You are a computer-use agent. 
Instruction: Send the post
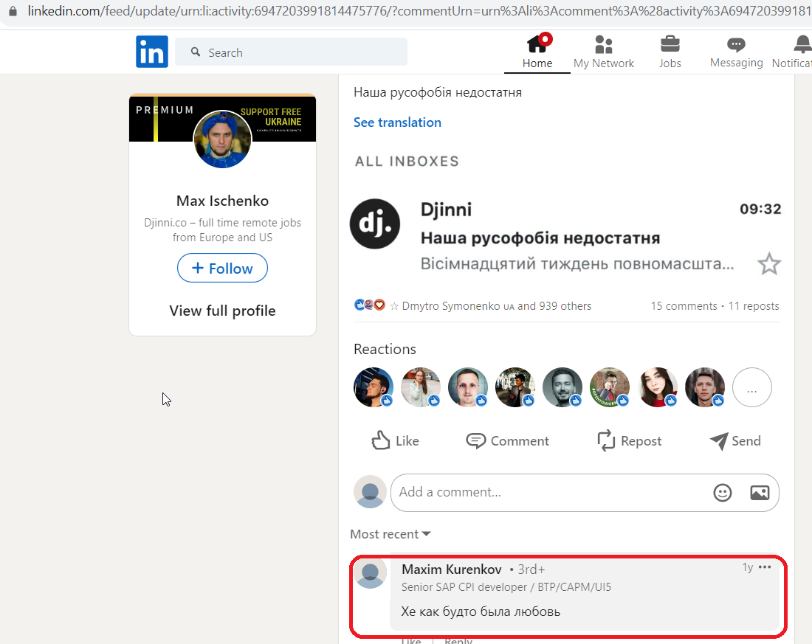click(x=735, y=440)
